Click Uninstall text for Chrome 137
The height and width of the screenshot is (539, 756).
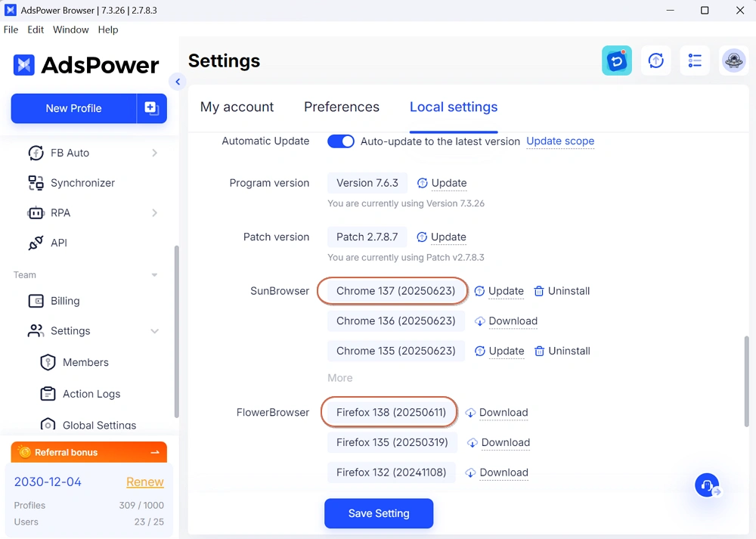(x=569, y=291)
